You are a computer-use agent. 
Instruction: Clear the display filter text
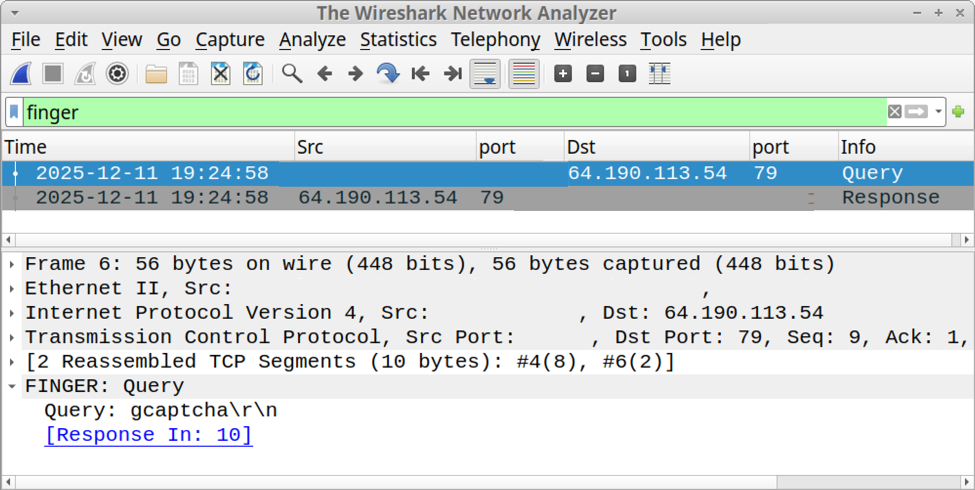tap(895, 112)
